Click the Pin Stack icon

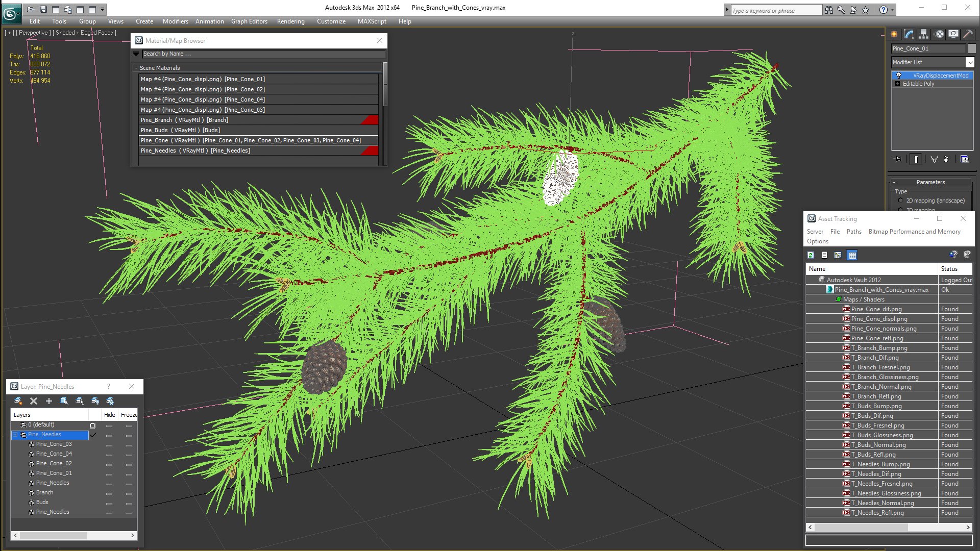click(898, 159)
